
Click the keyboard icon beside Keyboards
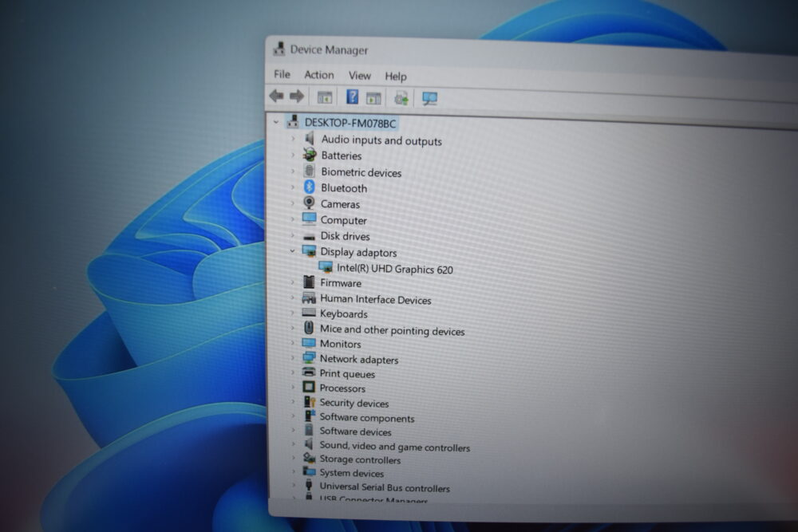309,313
